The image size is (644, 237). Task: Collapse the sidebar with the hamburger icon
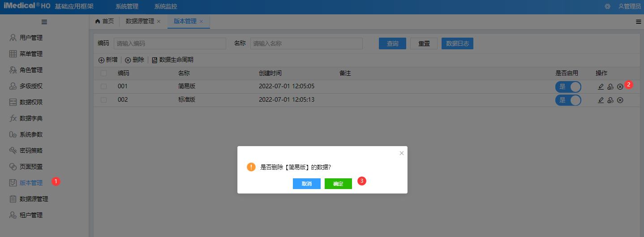point(44,22)
